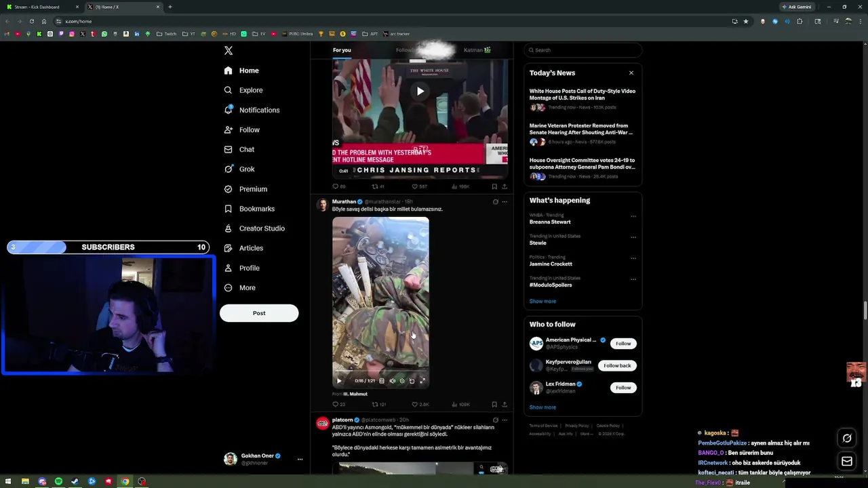
Task: Open picture-in-picture on Murathan's video
Action: 412,381
